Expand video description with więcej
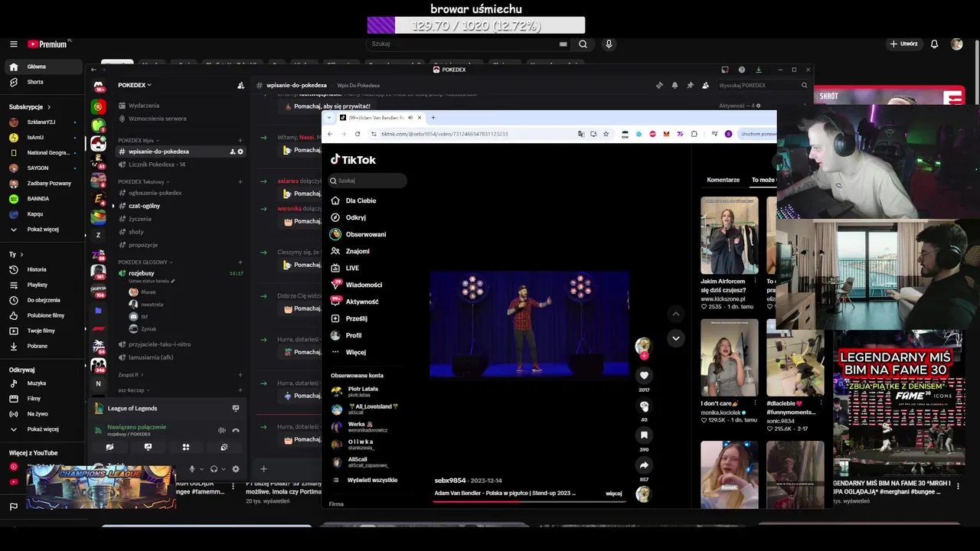 point(614,494)
